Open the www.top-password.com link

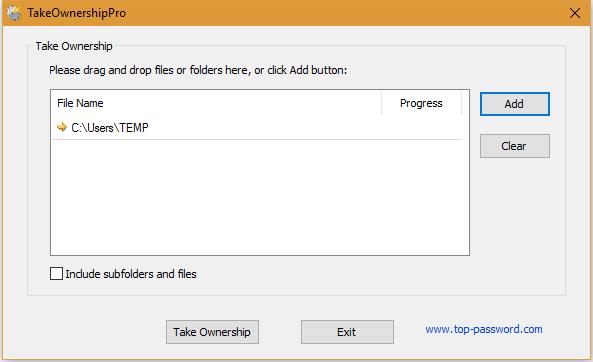coord(484,329)
